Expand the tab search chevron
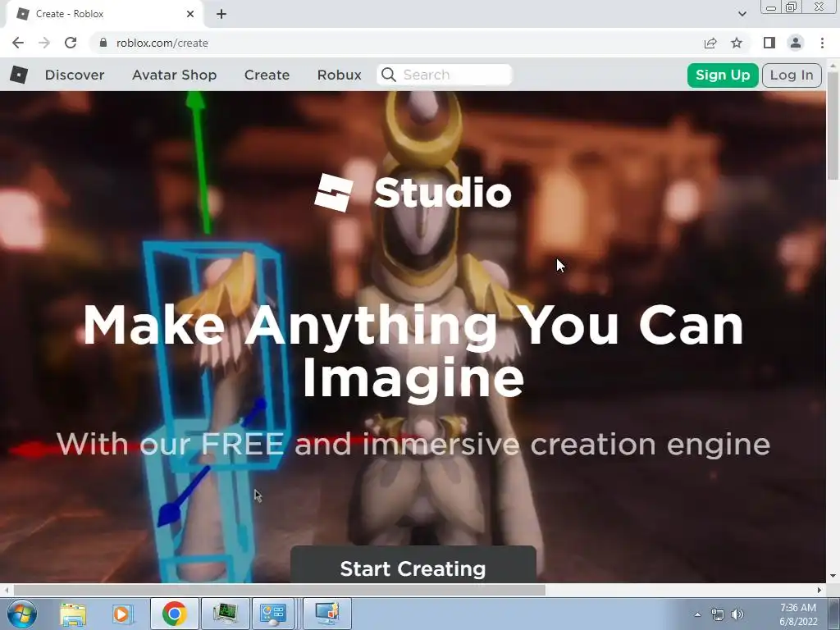 click(x=742, y=14)
